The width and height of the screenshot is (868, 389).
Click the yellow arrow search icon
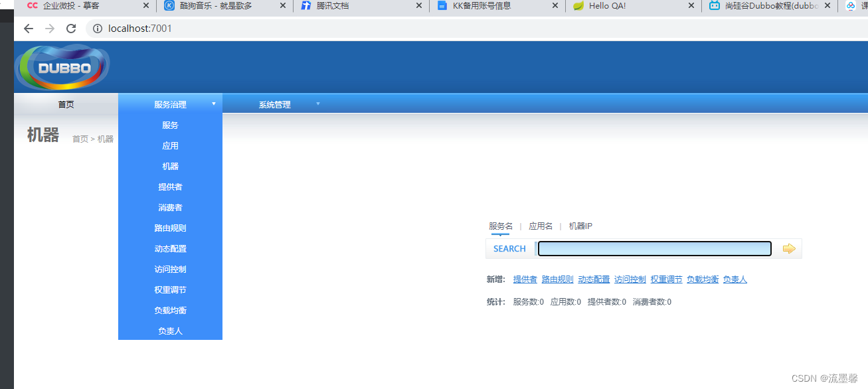click(789, 248)
